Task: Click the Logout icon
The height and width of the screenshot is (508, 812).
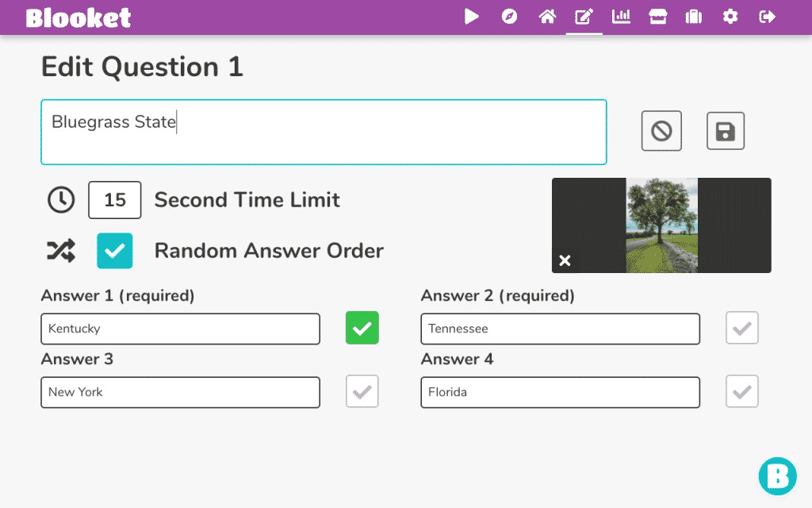Action: (x=767, y=17)
